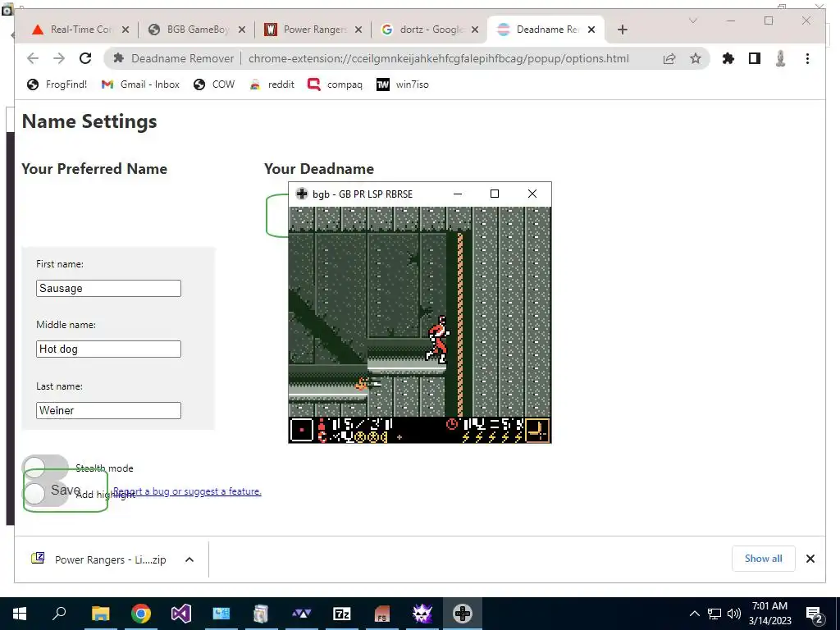Open Google Chrome from taskbar
Screen dimensions: 840x630
point(141,614)
